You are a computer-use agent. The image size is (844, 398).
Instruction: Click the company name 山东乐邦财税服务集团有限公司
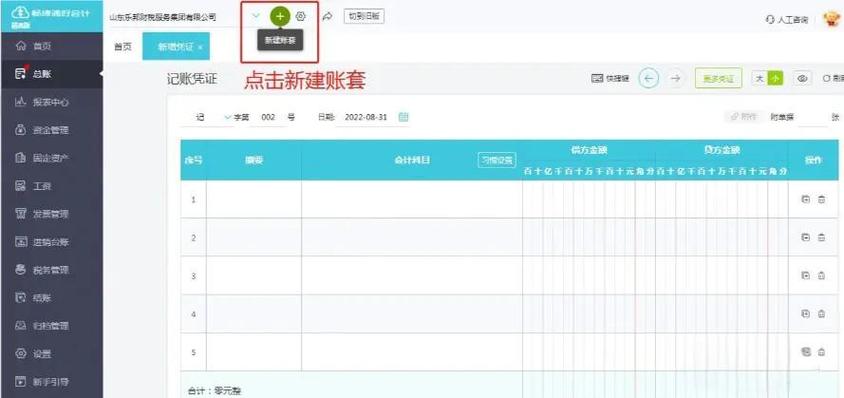click(163, 17)
